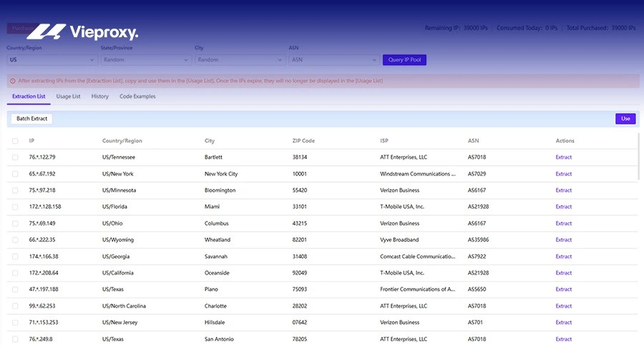Open the History tab
Viewport: 644px width, 362px height.
pyautogui.click(x=99, y=97)
